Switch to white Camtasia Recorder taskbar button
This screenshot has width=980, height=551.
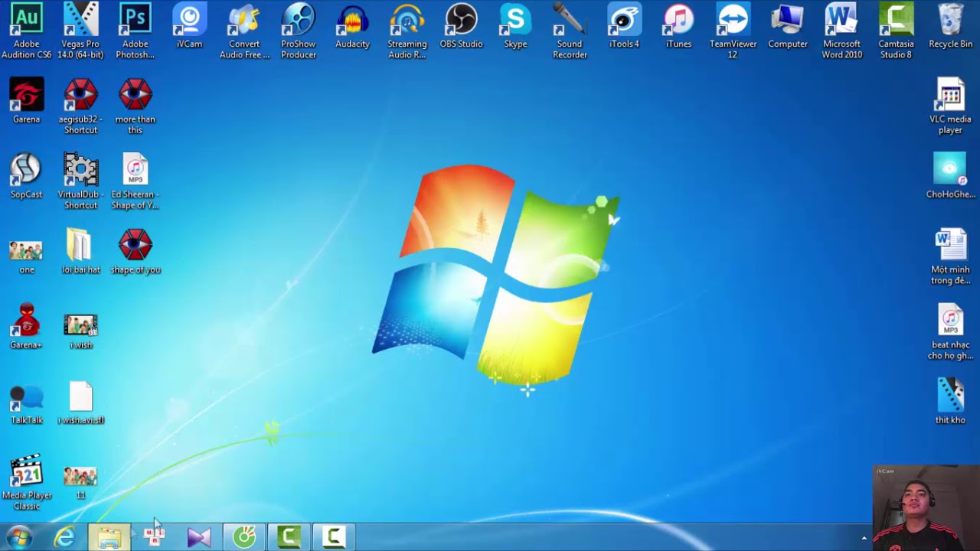tap(334, 537)
